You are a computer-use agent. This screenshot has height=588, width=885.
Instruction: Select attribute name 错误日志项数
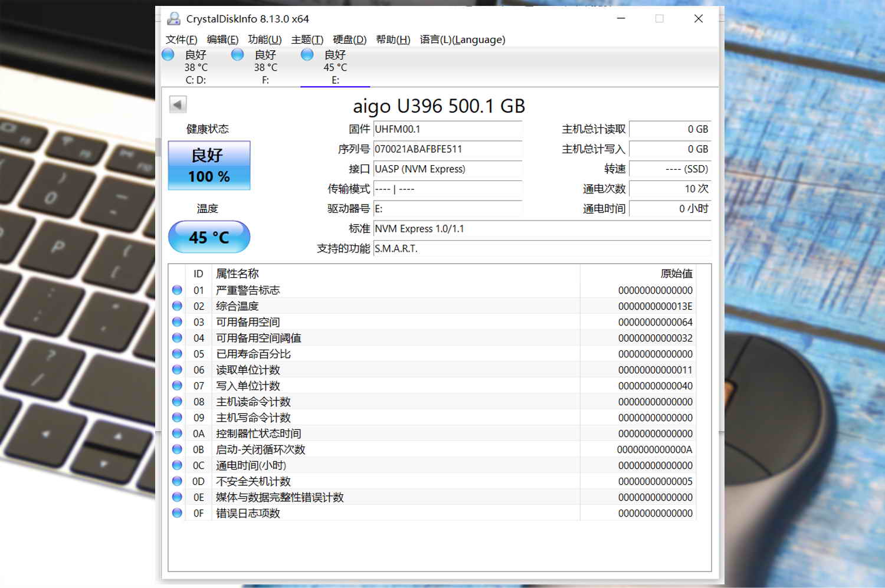(248, 513)
